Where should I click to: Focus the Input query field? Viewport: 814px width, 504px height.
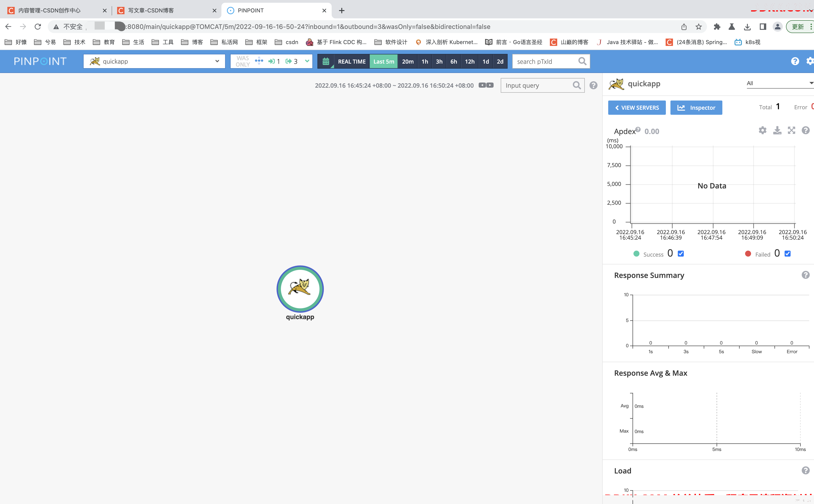(x=537, y=85)
